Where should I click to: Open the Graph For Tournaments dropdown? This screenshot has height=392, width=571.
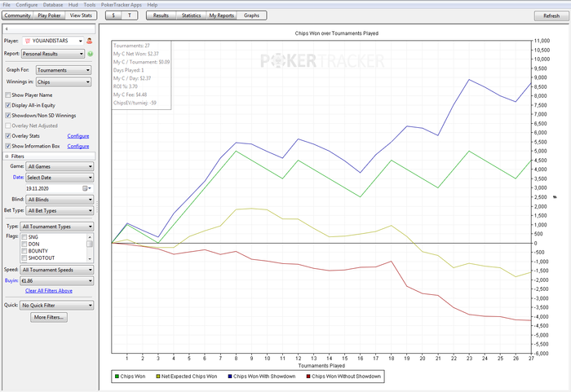[64, 70]
